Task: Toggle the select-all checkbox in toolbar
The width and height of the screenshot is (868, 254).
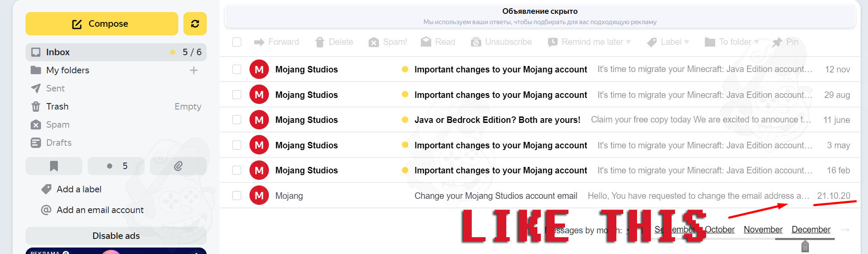Action: (237, 42)
